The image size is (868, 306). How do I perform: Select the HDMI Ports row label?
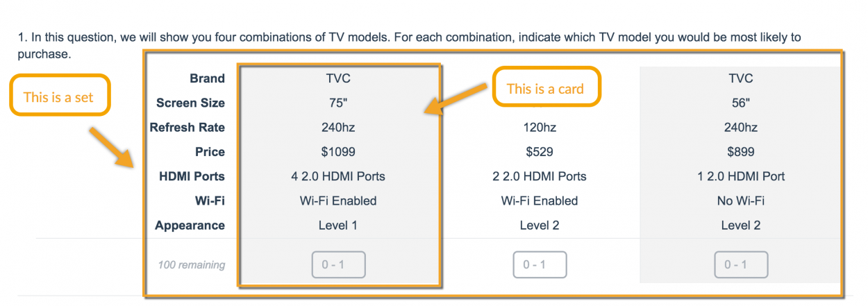tap(192, 176)
